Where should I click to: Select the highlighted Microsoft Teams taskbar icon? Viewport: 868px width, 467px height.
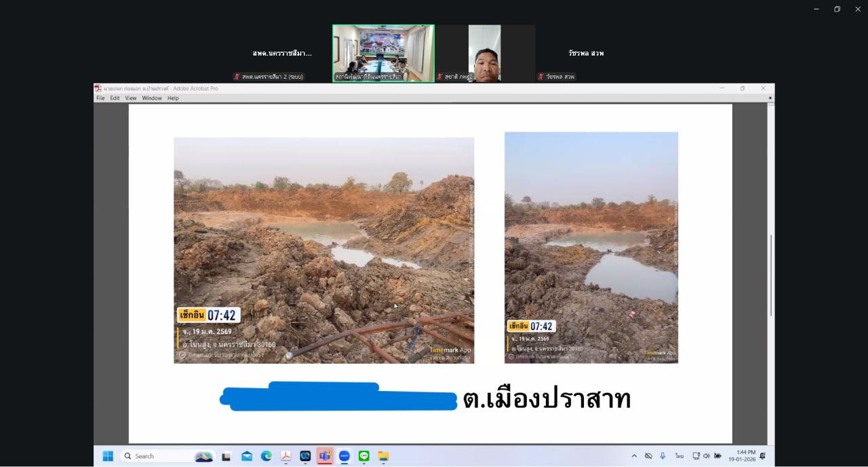pyautogui.click(x=324, y=456)
